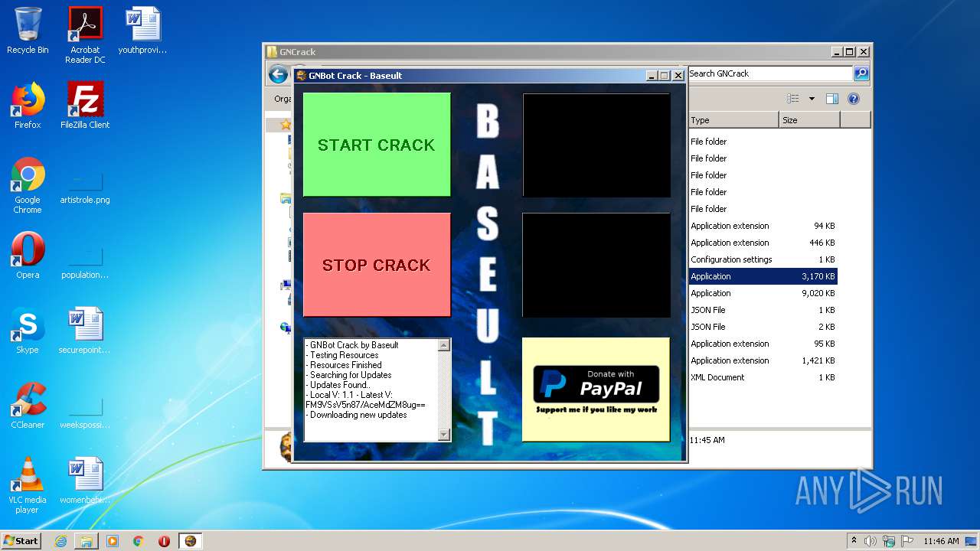Screen dimensions: 980x551
Task: Click the 11:46 AM taskbar clock
Action: pos(941,541)
